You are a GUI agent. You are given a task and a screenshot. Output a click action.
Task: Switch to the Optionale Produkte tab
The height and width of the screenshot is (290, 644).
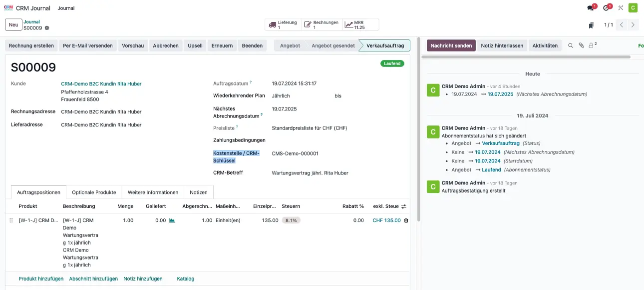pyautogui.click(x=94, y=192)
